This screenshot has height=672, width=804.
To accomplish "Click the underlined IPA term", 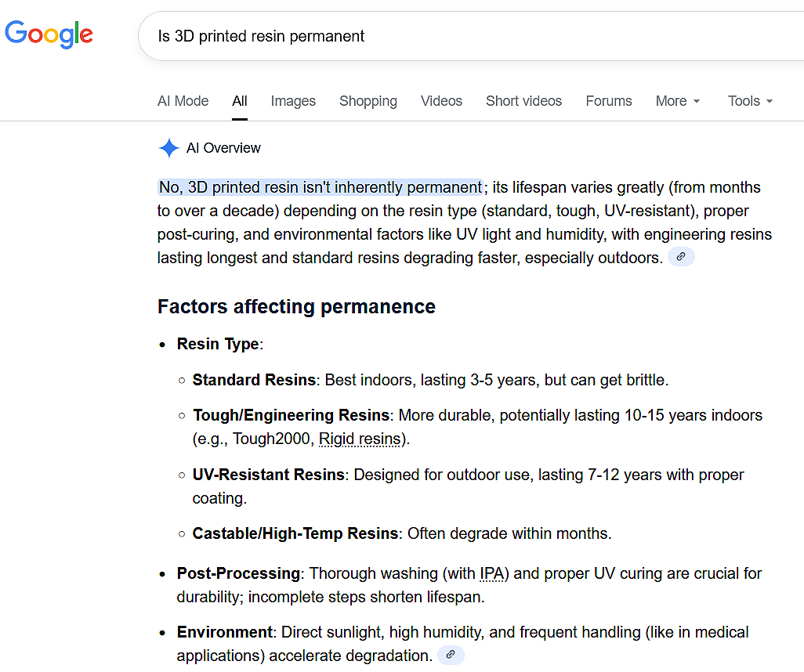I will coord(492,573).
